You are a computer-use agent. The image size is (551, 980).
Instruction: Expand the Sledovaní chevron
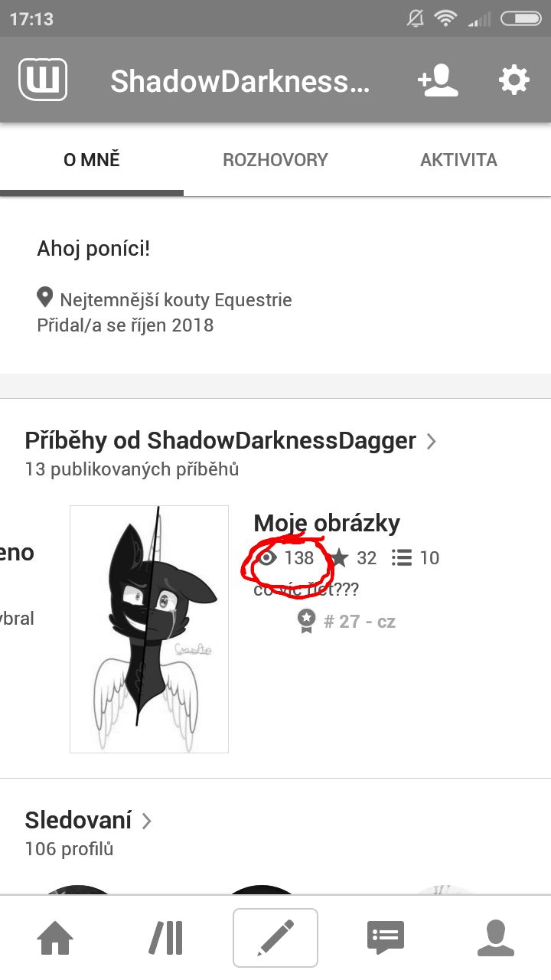pos(147,821)
